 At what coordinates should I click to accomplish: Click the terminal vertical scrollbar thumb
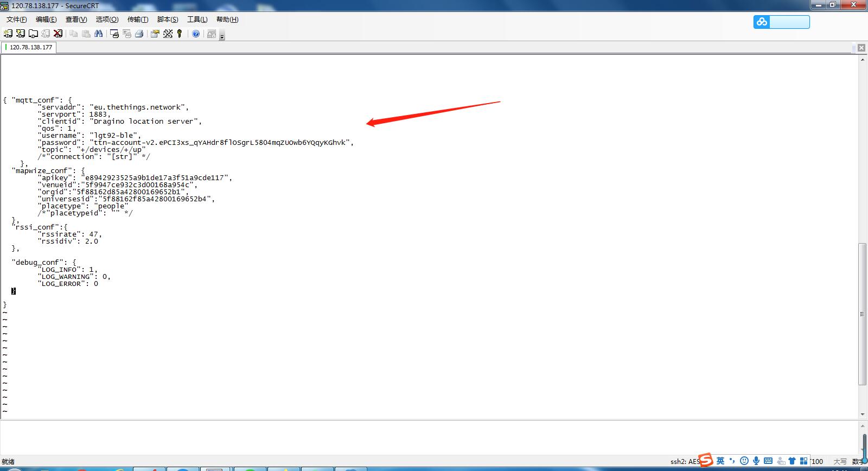click(x=862, y=314)
